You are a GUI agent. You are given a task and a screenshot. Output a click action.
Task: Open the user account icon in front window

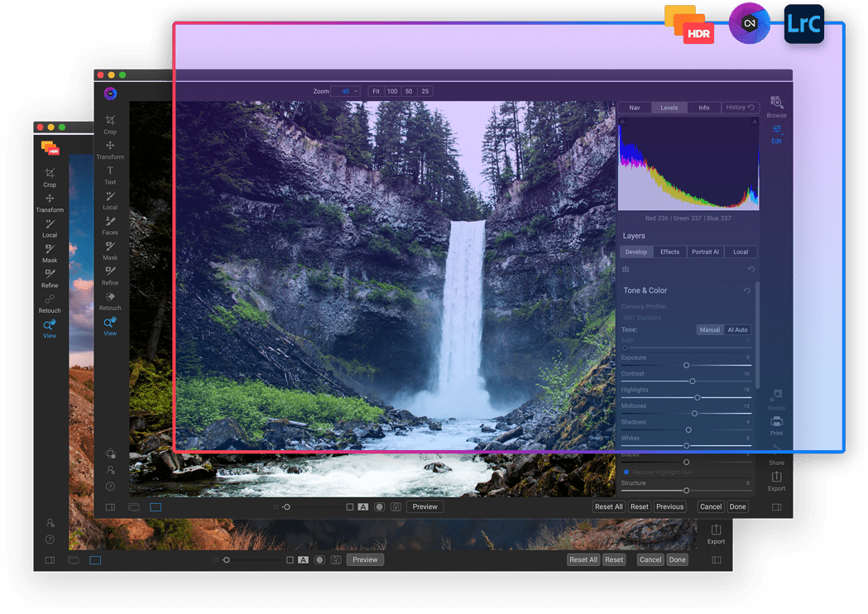(x=110, y=470)
